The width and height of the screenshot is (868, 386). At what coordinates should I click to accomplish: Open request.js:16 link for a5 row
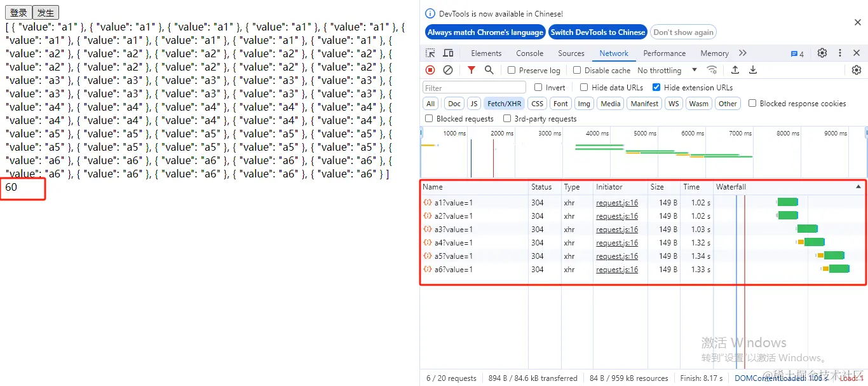(x=617, y=256)
